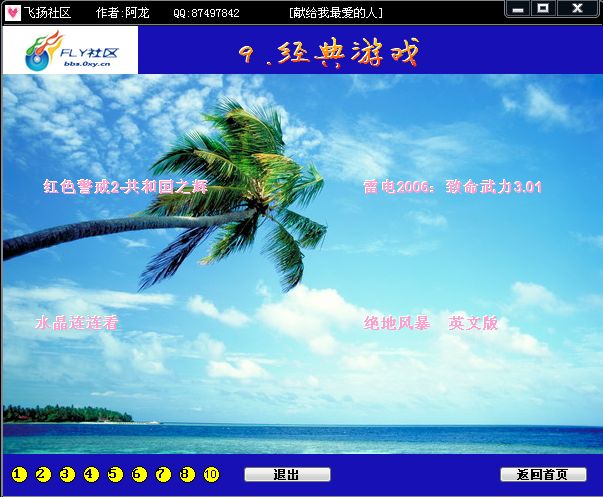Click the QQ:87497842 title text

pos(206,13)
